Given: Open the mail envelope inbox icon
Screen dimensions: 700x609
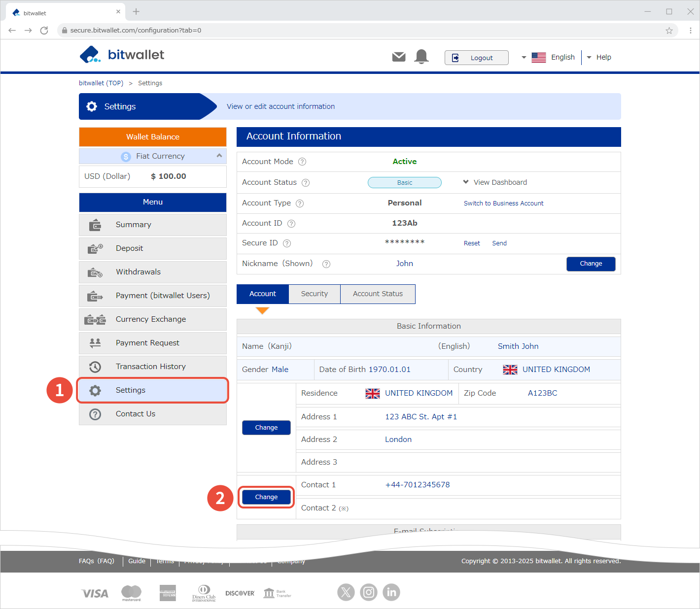Looking at the screenshot, I should 399,57.
